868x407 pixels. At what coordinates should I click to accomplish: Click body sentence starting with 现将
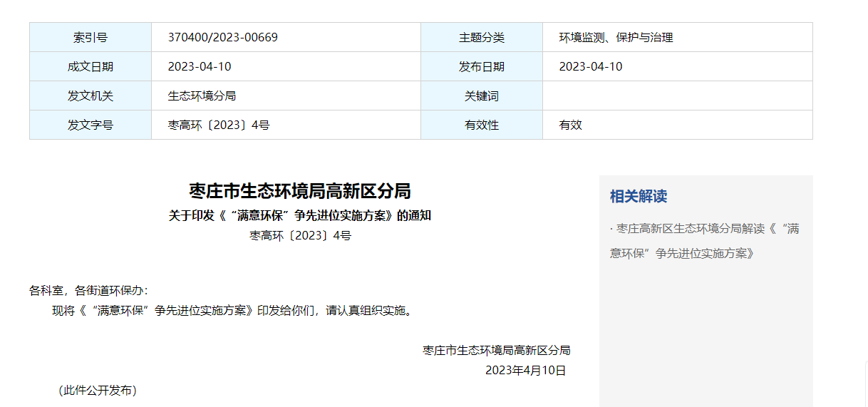pyautogui.click(x=233, y=311)
